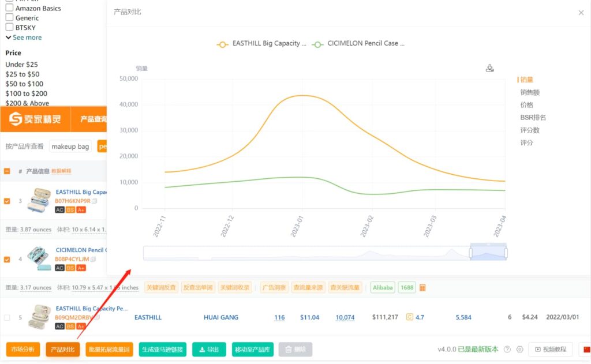
Task: Click 批量拓展流量词 button
Action: pos(109,350)
